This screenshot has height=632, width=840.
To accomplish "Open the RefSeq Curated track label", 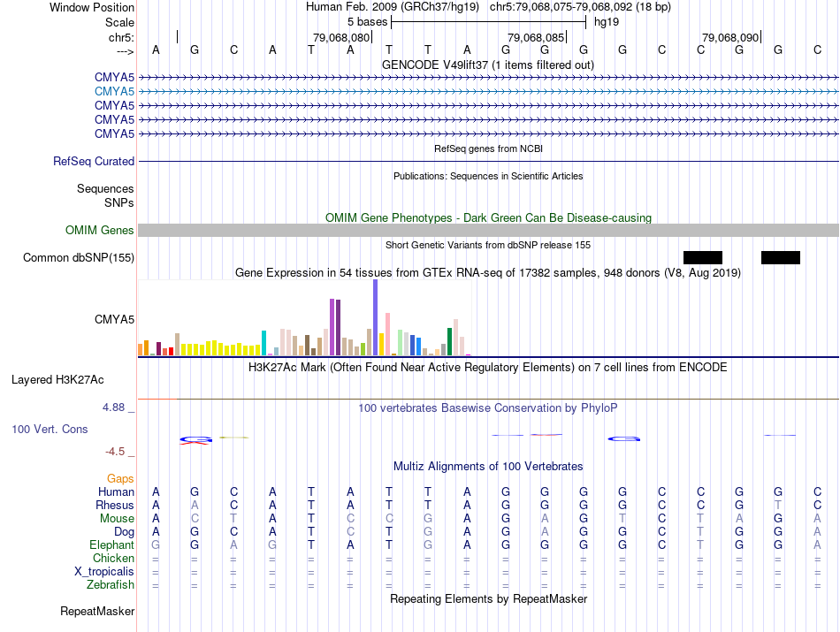I will coord(94,161).
